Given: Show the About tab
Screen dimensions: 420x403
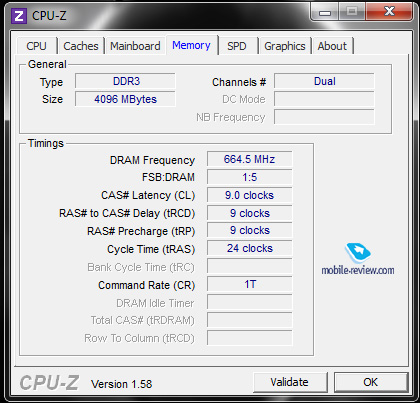Looking at the screenshot, I should click(332, 46).
